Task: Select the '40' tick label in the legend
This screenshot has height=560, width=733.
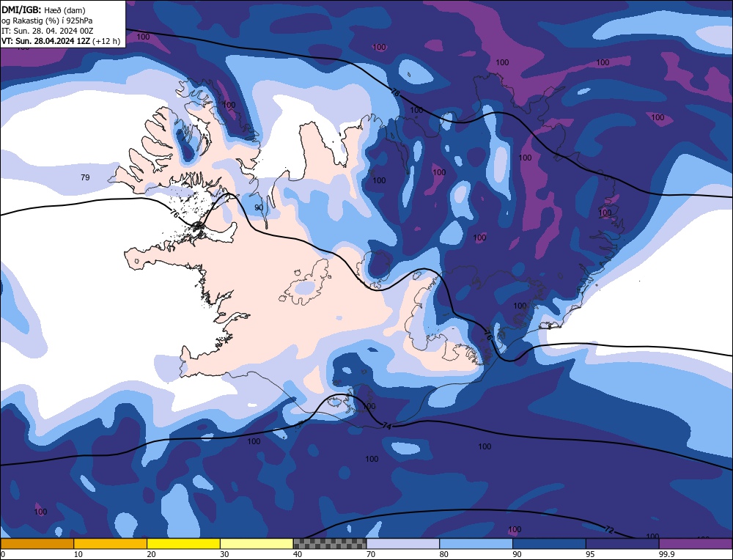Action: click(298, 554)
